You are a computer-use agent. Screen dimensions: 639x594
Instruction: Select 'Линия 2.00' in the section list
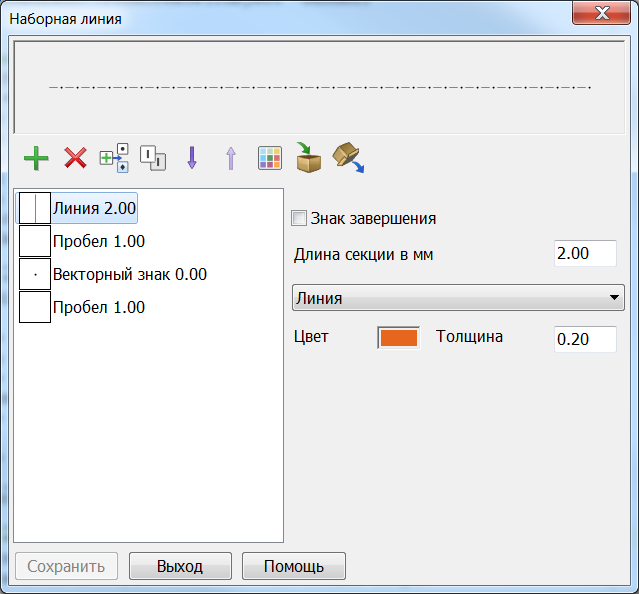[93, 208]
